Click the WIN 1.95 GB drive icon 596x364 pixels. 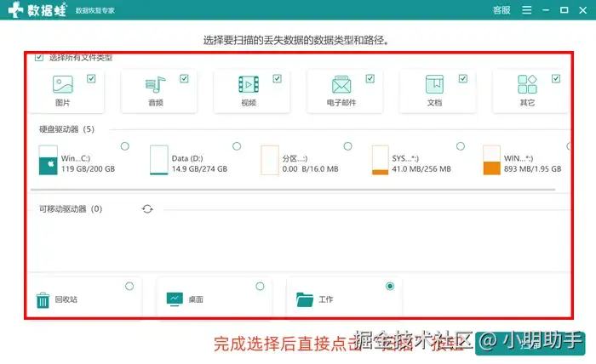click(x=491, y=160)
